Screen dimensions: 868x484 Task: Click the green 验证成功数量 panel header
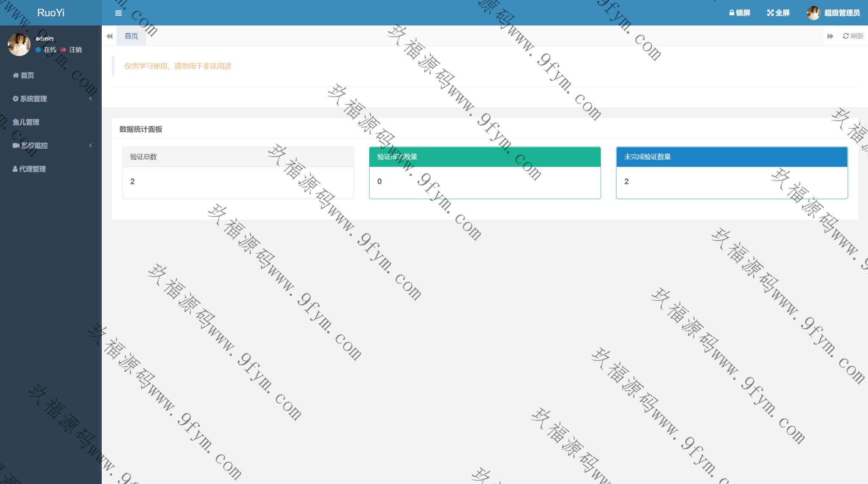click(x=485, y=156)
